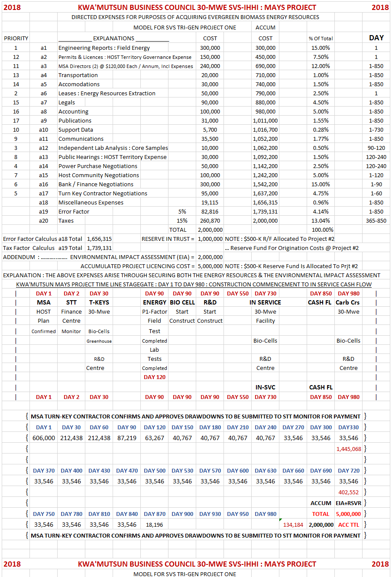Select the Error Factor cost 82,816

coord(210,211)
